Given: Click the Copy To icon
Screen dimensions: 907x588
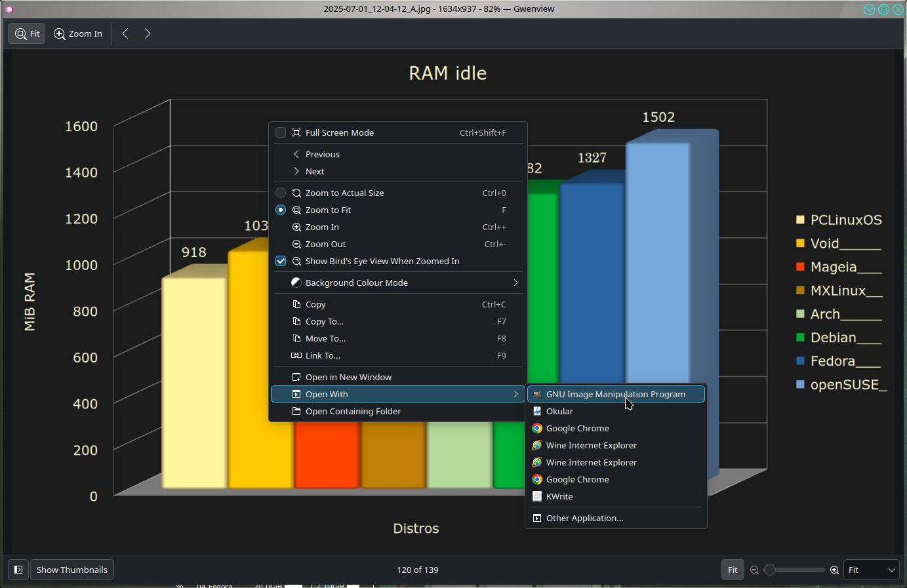Looking at the screenshot, I should [296, 321].
